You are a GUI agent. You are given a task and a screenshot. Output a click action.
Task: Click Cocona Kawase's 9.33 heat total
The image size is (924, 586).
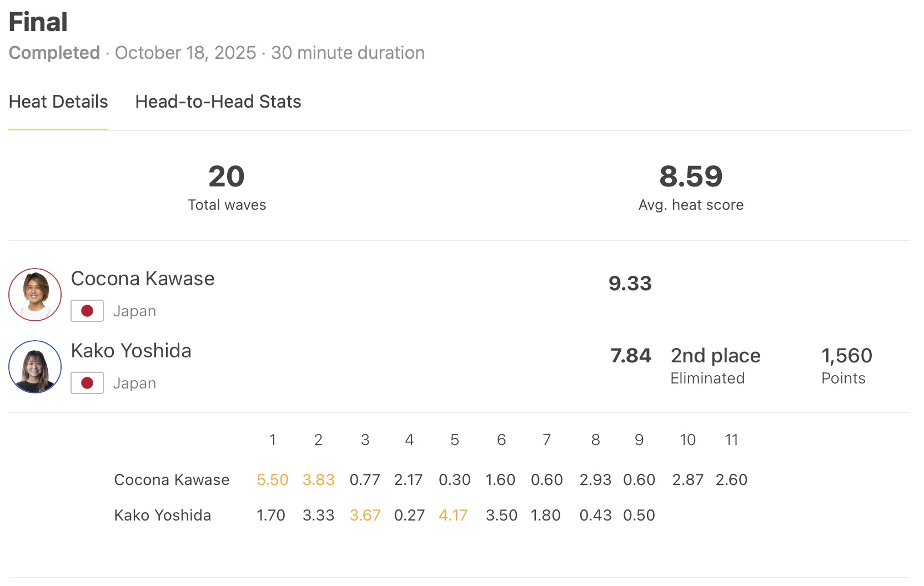click(630, 284)
